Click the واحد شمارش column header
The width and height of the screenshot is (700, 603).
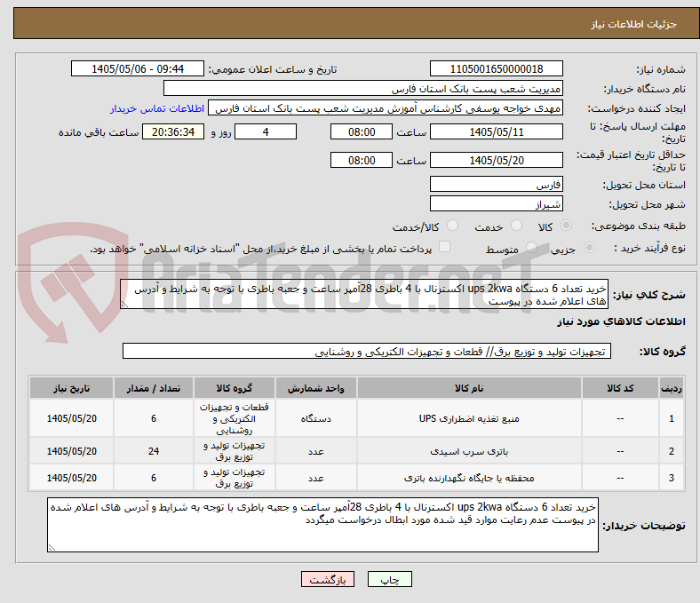315,388
